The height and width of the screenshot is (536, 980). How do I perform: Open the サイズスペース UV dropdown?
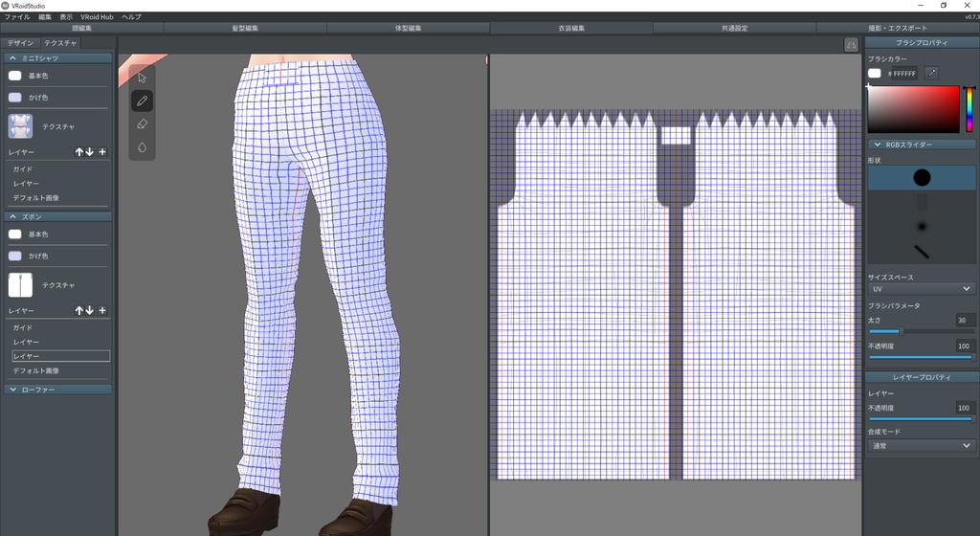pyautogui.click(x=922, y=289)
